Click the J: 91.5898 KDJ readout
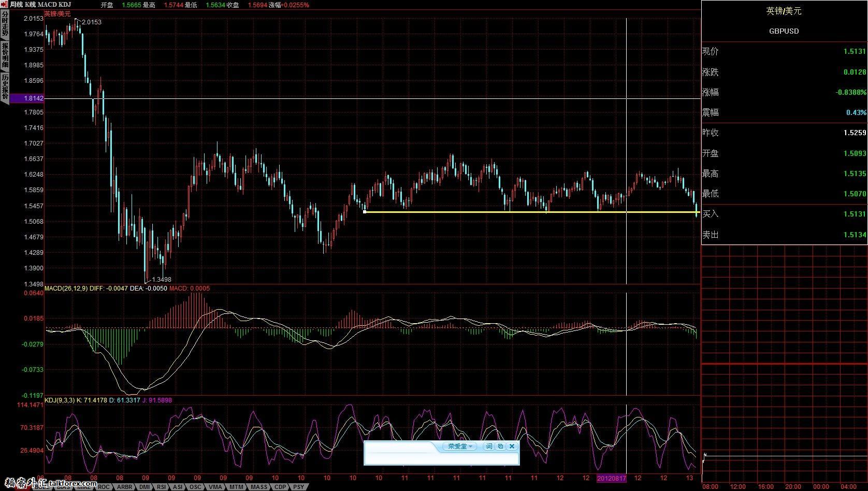Screen dimensions: 868x491 (157, 400)
